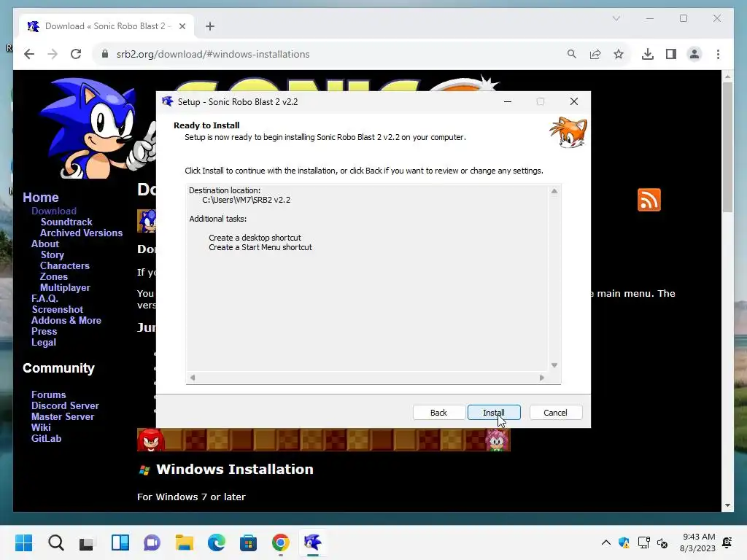Open the Discord Server link
Image resolution: width=747 pixels, height=560 pixels.
tap(65, 405)
